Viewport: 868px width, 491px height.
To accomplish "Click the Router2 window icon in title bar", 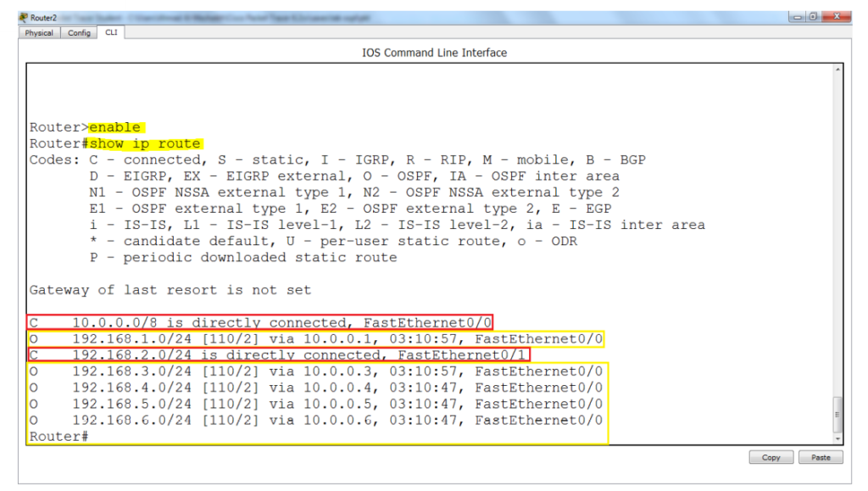I will click(23, 18).
